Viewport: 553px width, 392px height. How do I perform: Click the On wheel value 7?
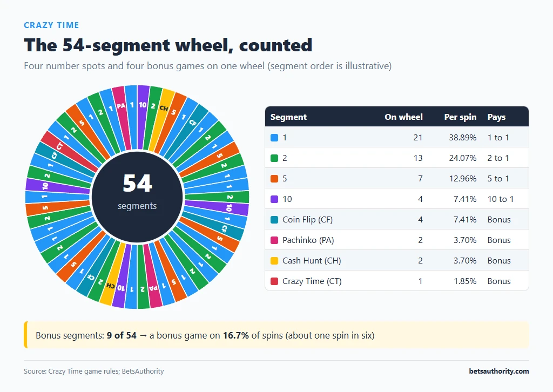click(x=420, y=178)
